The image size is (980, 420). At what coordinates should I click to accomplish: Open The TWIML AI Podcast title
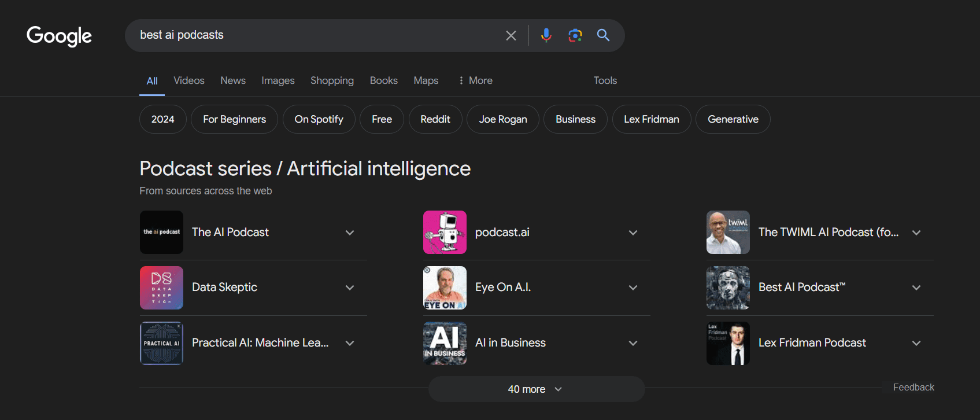pyautogui.click(x=829, y=232)
